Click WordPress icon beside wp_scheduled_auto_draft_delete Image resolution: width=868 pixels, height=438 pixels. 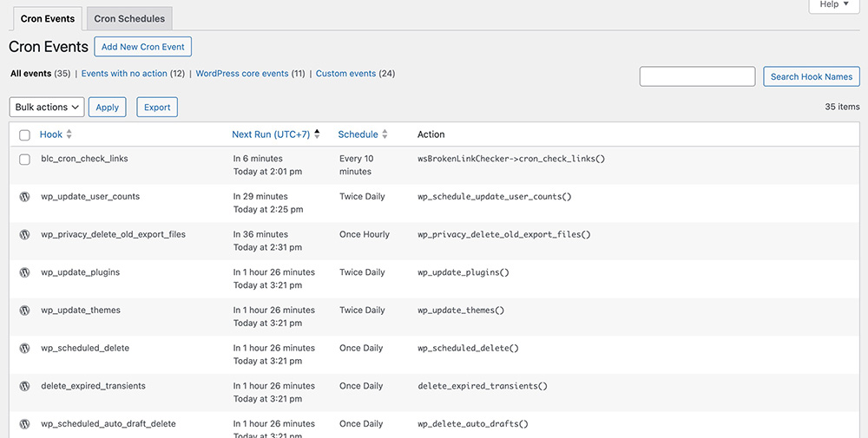24,423
